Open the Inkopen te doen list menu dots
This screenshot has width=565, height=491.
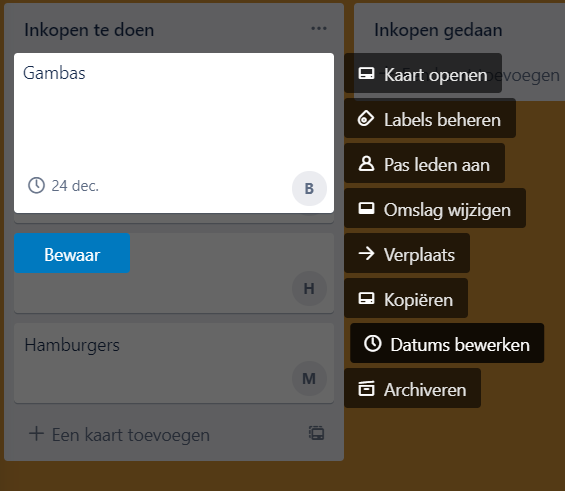click(x=319, y=28)
